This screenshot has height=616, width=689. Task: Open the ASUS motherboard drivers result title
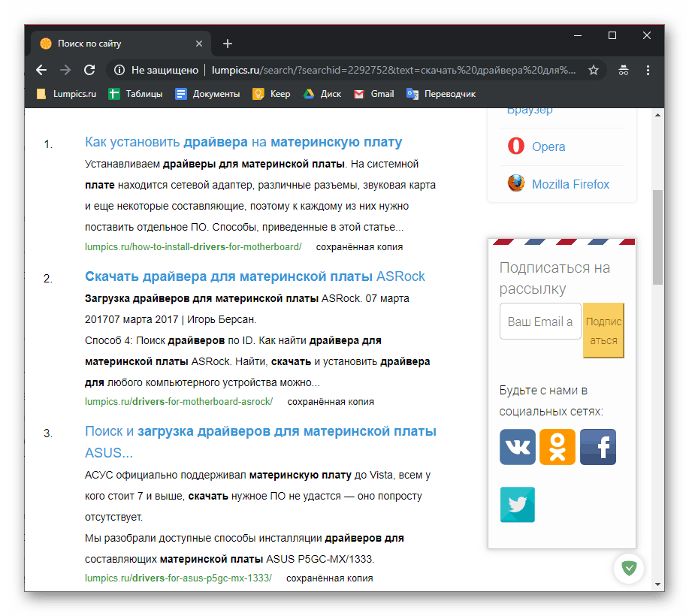click(261, 442)
